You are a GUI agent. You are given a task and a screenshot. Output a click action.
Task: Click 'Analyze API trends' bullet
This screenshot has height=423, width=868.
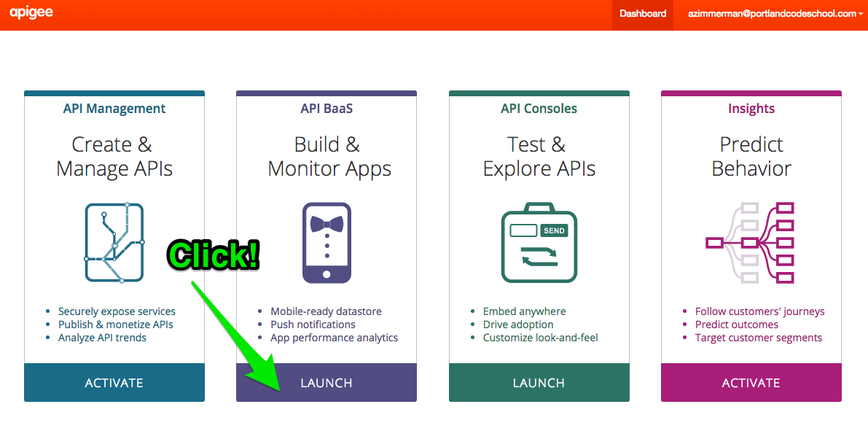pyautogui.click(x=103, y=338)
